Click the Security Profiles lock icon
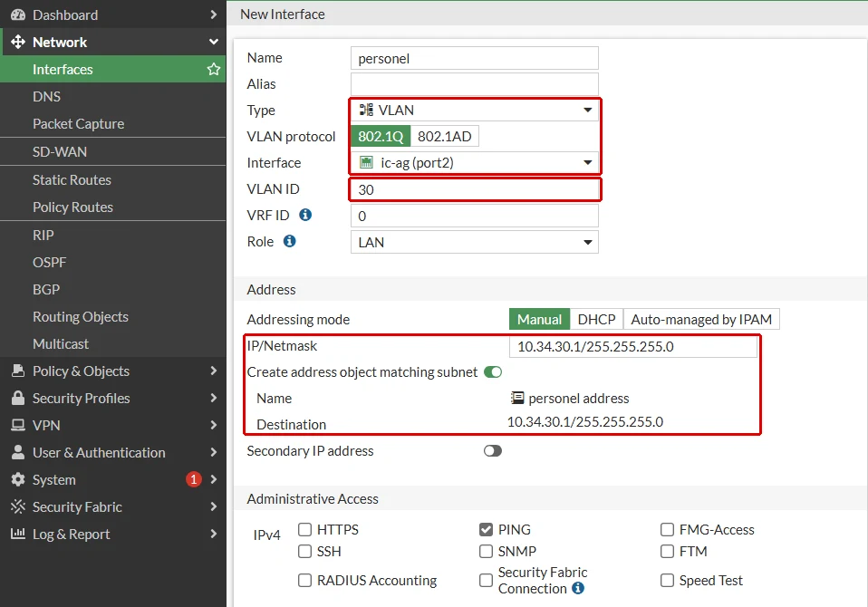 [18, 398]
